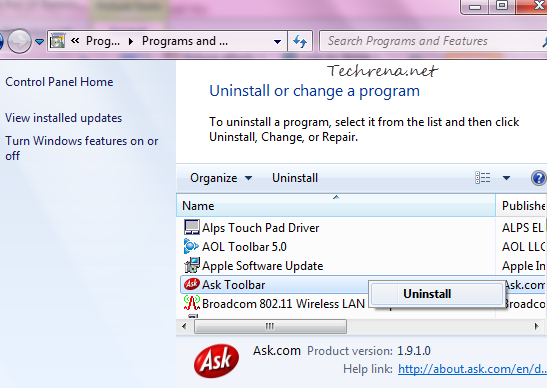Open the about.ask.com help link
This screenshot has width=547, height=388.
pos(473,369)
